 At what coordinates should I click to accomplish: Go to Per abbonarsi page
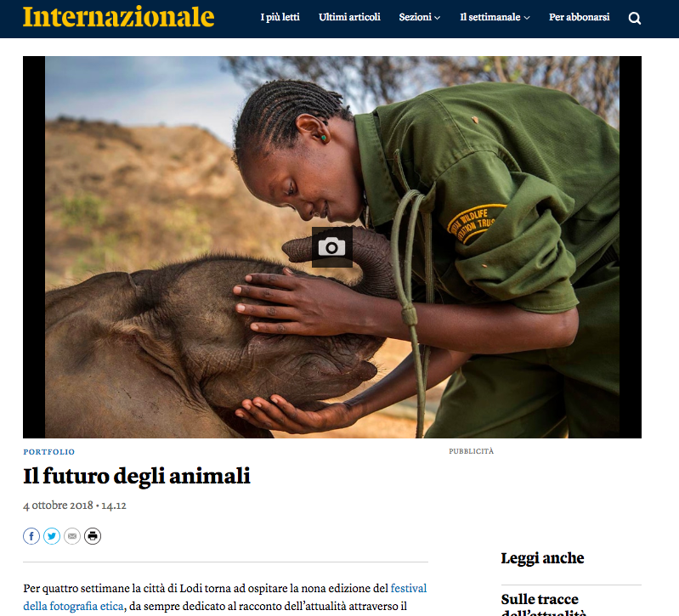(579, 17)
